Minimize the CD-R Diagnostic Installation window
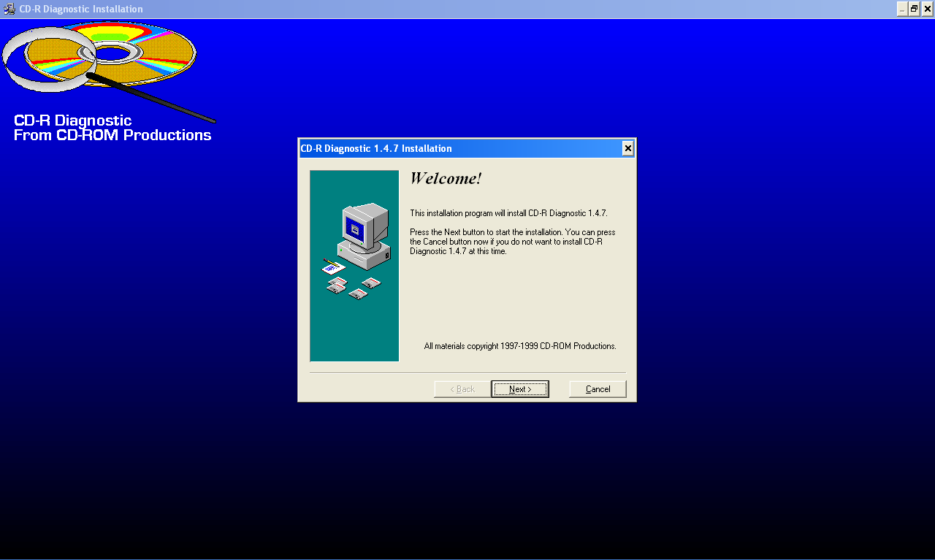Image resolution: width=935 pixels, height=560 pixels. [x=902, y=9]
